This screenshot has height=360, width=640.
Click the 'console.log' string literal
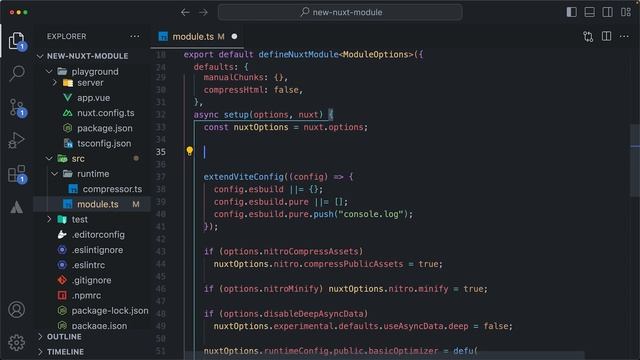click(x=371, y=214)
